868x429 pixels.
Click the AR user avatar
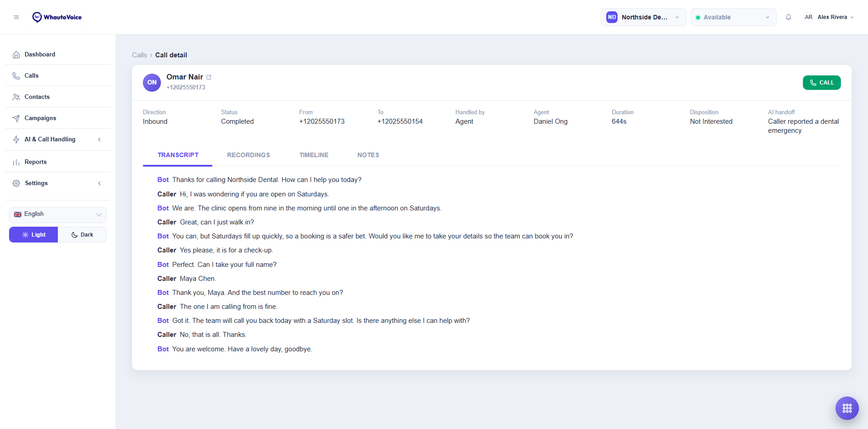point(808,17)
